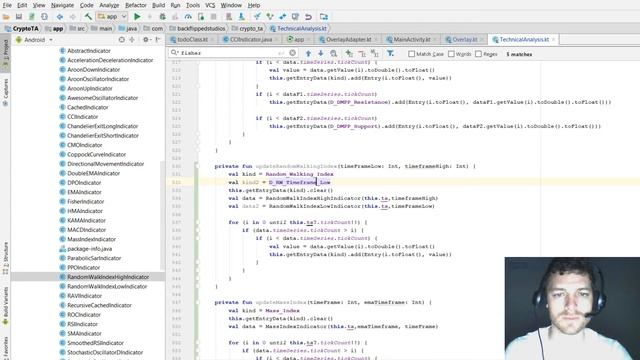Select package-info.java in project tree
The height and width of the screenshot is (360, 640).
pos(89,249)
